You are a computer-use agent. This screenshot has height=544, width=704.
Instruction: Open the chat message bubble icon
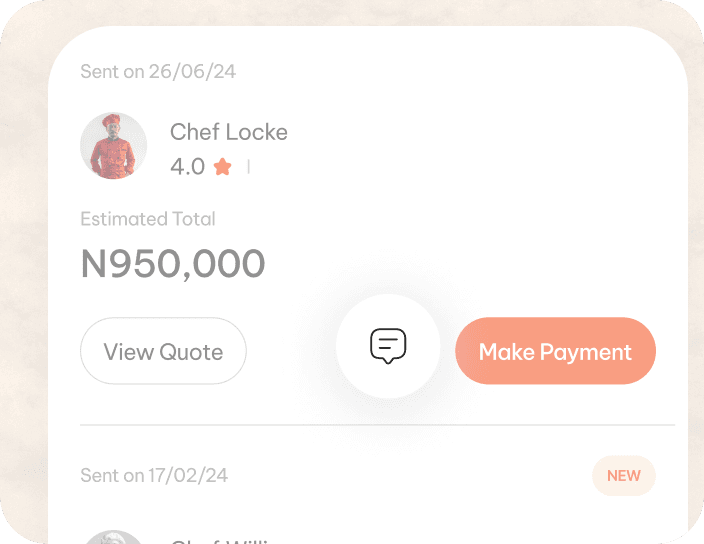pos(388,346)
